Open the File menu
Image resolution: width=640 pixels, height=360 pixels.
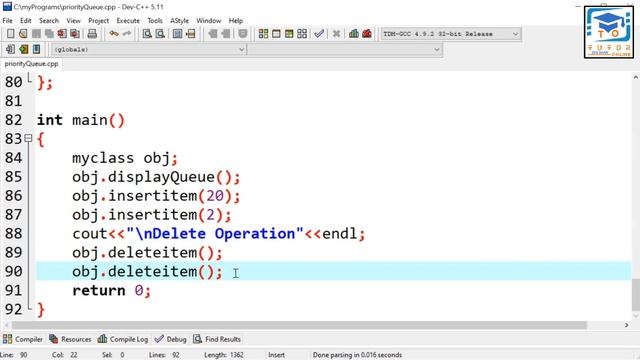7,20
